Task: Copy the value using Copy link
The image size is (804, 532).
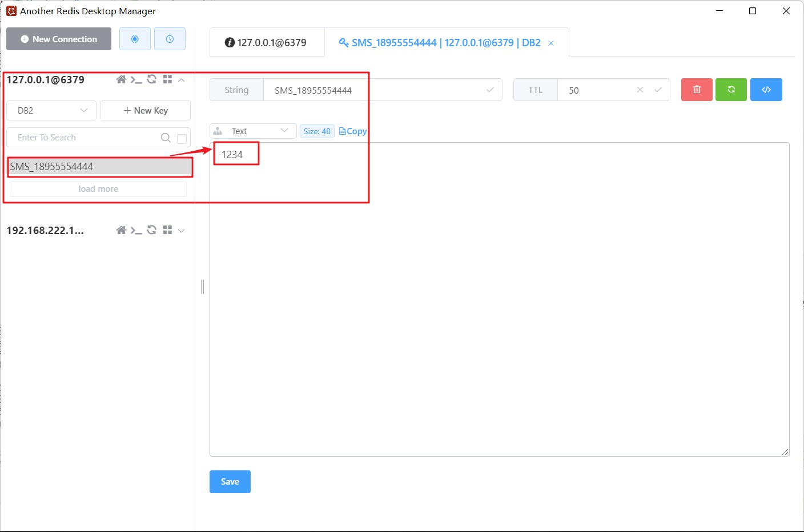Action: 353,131
